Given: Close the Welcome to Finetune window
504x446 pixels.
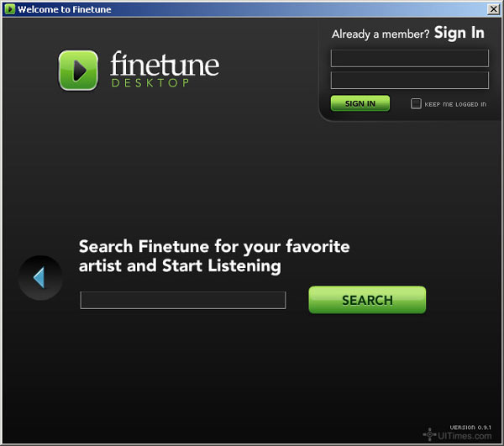Looking at the screenshot, I should pyautogui.click(x=493, y=9).
